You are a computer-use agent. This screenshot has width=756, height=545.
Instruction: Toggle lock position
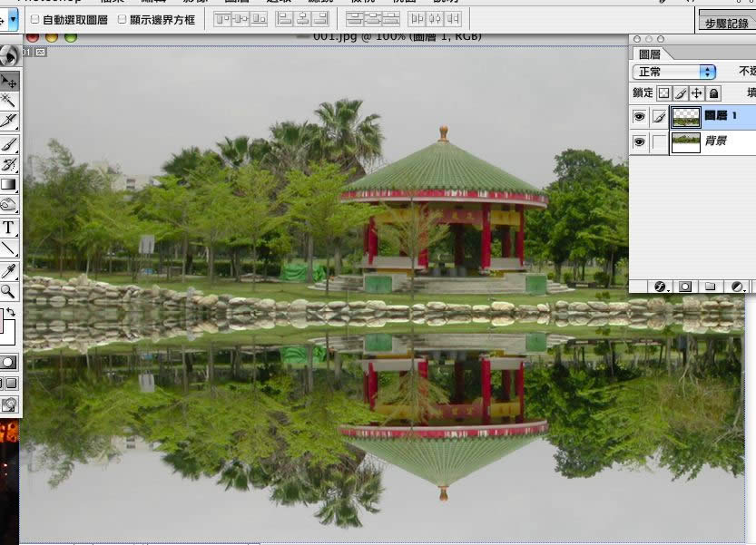pos(697,93)
